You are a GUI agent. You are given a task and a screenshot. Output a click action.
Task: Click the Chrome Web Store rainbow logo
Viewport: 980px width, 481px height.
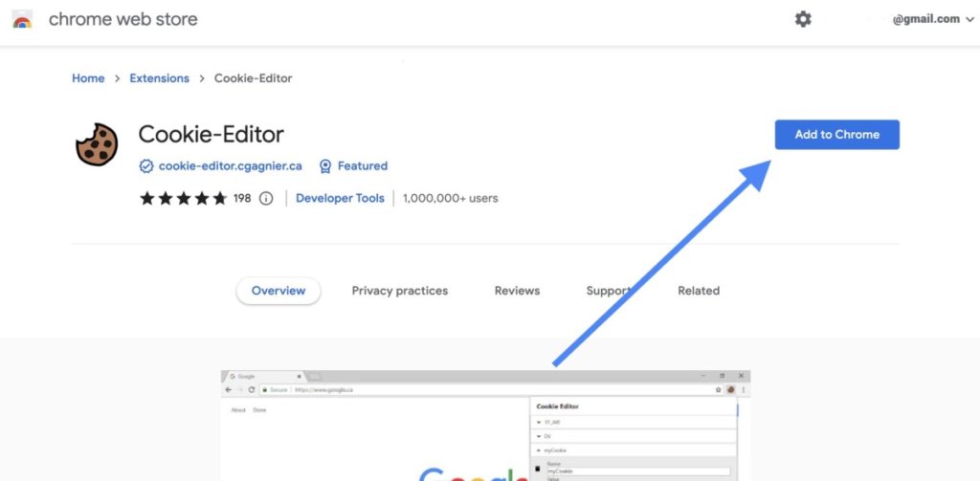[x=22, y=20]
